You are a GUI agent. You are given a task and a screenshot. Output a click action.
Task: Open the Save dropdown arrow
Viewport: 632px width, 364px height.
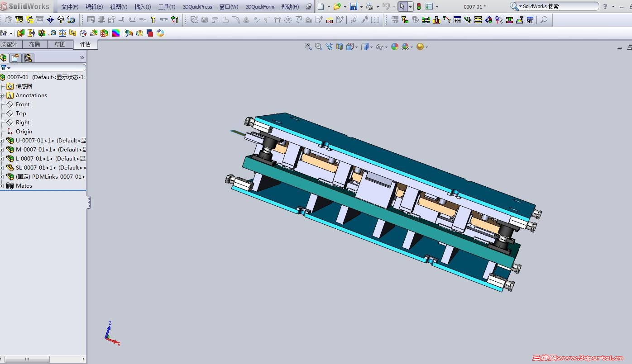point(361,7)
